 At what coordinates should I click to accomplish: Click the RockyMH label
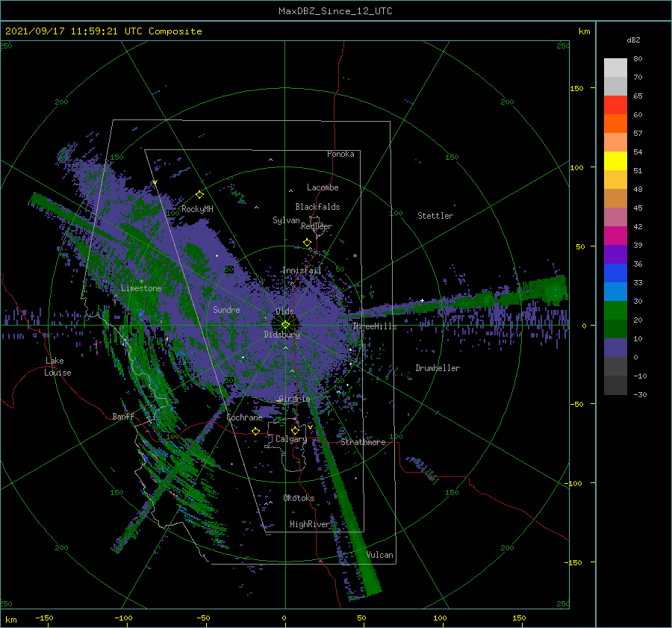(197, 209)
